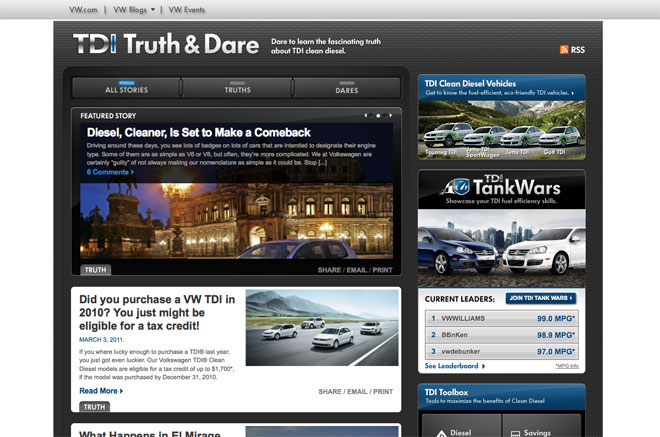Click the featured story building photo
Image resolution: width=660 pixels, height=437 pixels.
point(237,221)
